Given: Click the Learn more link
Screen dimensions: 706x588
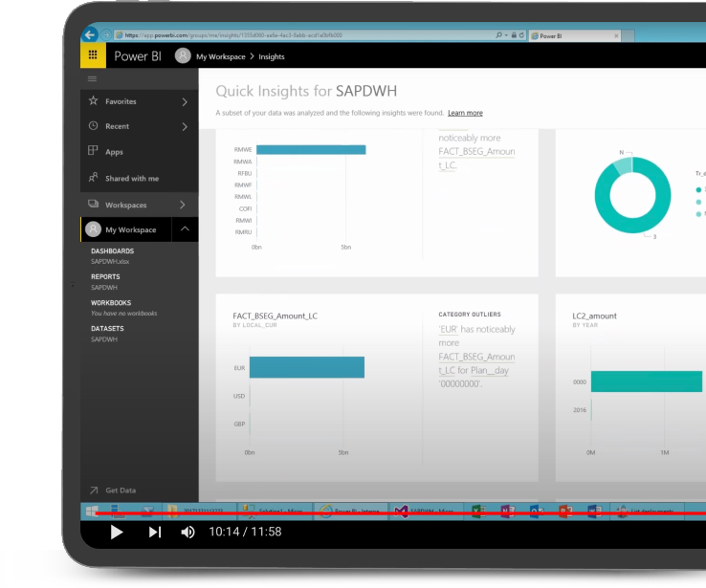Looking at the screenshot, I should (465, 113).
